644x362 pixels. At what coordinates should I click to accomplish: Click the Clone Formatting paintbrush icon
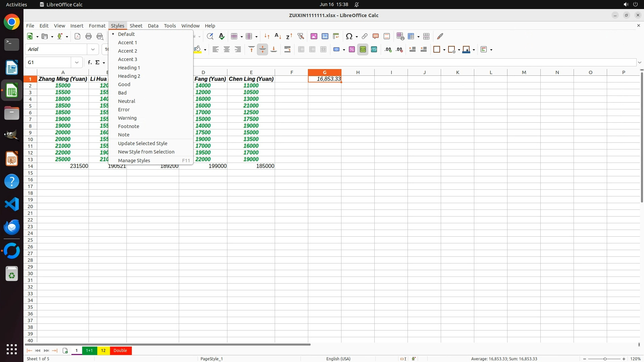(x=440, y=36)
